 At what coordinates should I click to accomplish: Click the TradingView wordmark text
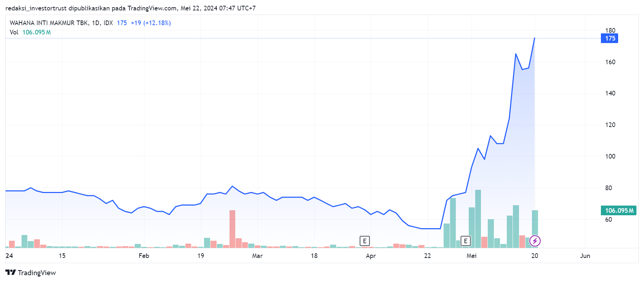click(37, 273)
